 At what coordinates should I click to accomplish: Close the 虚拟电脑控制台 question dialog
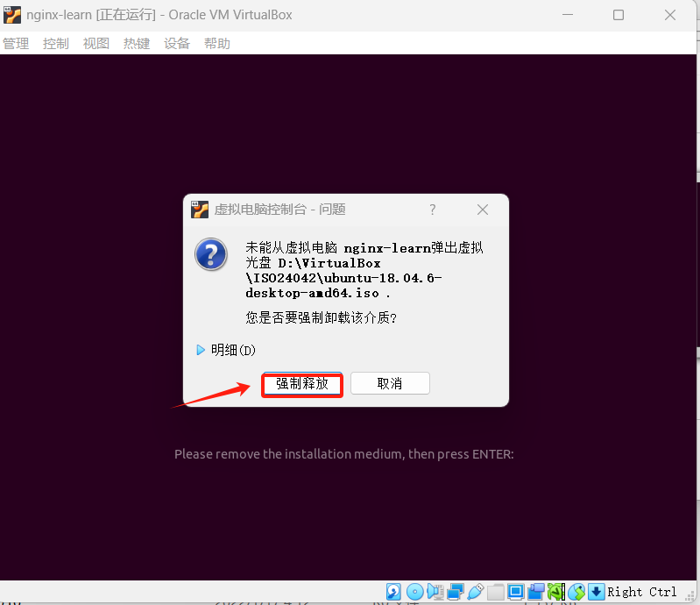(x=483, y=210)
